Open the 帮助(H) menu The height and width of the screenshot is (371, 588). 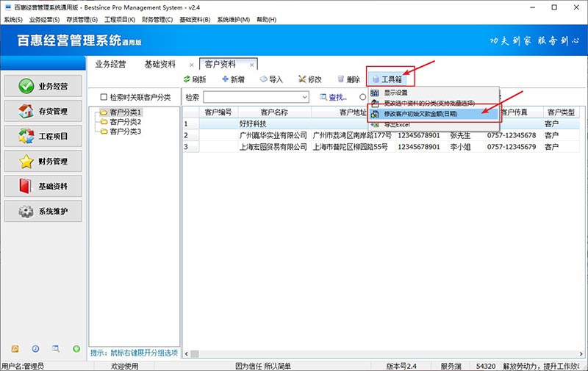[266, 20]
